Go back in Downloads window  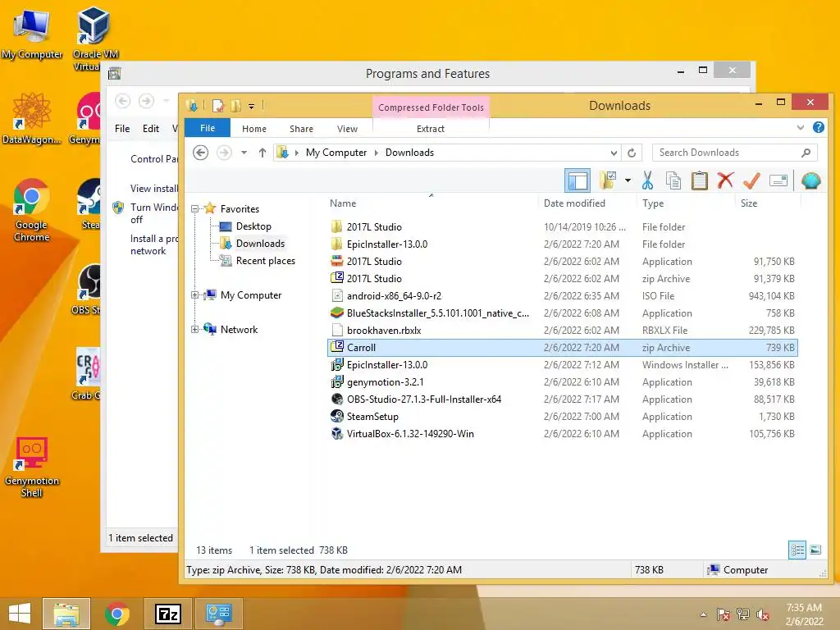tap(200, 153)
